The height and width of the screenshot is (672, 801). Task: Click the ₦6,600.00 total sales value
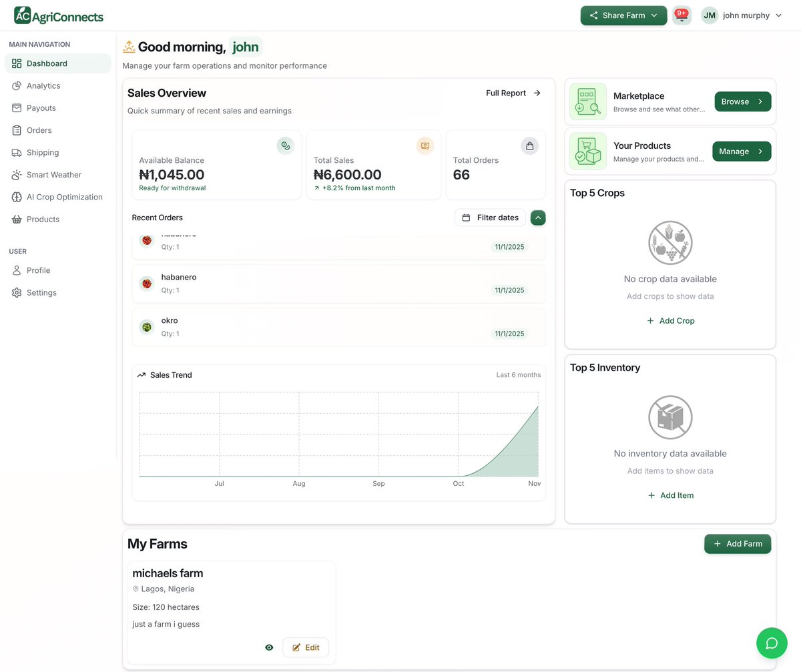coord(347,175)
